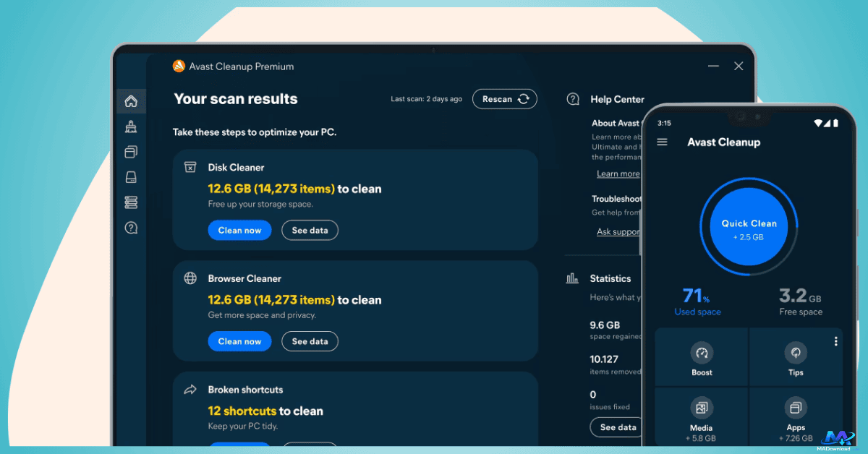Click See data button under Statistics
This screenshot has width=868, height=454.
(618, 427)
